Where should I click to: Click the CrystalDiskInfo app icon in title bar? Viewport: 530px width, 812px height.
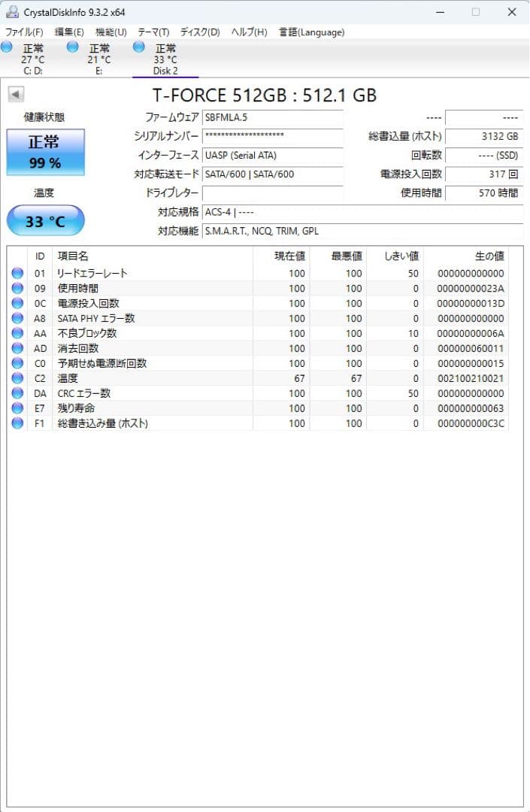(x=12, y=12)
